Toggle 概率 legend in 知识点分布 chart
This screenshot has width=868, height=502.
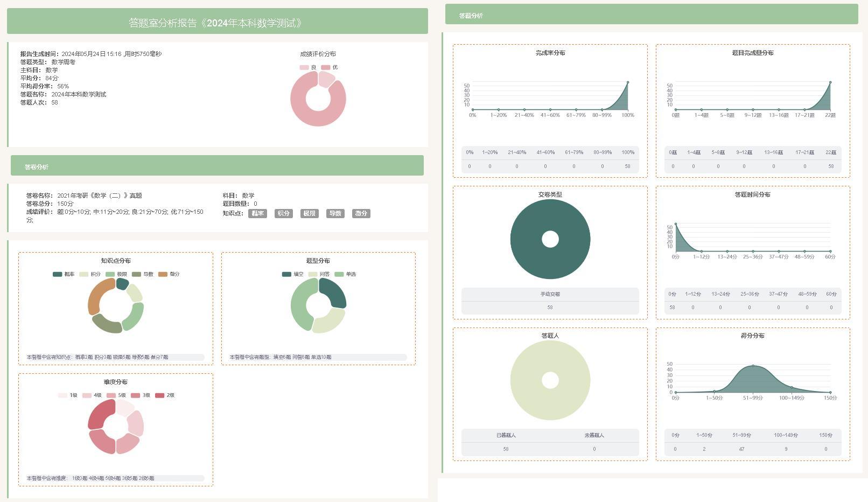(x=64, y=274)
